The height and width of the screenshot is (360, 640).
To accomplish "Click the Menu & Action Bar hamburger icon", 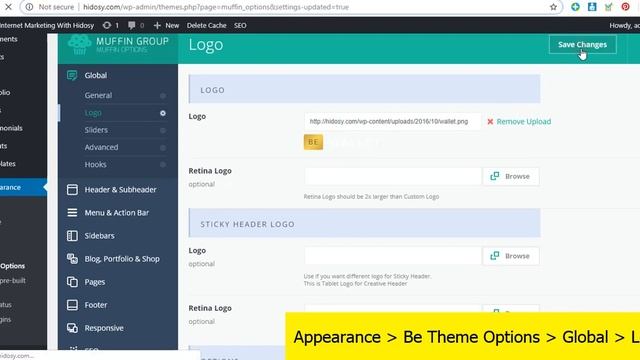I will click(72, 213).
